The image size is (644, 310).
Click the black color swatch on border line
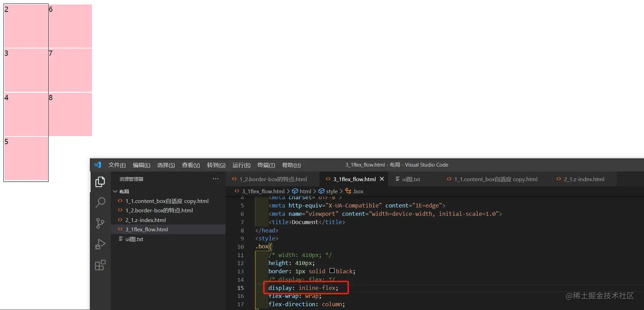332,271
